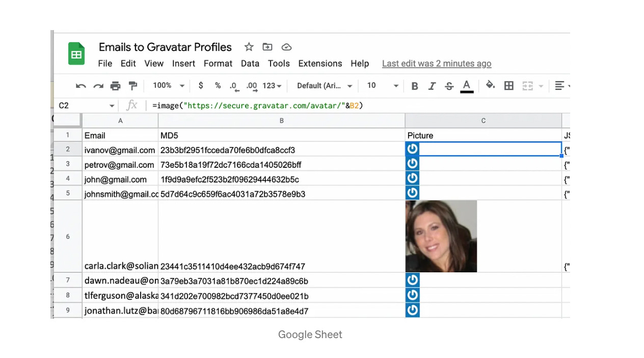This screenshot has height=358, width=644.
Task: Select row 6 header
Action: (68, 237)
